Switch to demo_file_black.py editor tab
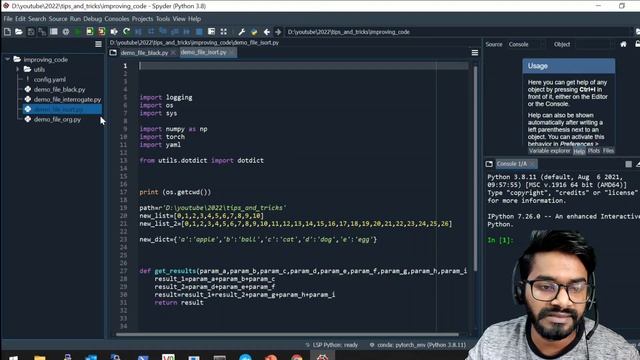Viewport: 640px width, 360px height. click(x=144, y=53)
